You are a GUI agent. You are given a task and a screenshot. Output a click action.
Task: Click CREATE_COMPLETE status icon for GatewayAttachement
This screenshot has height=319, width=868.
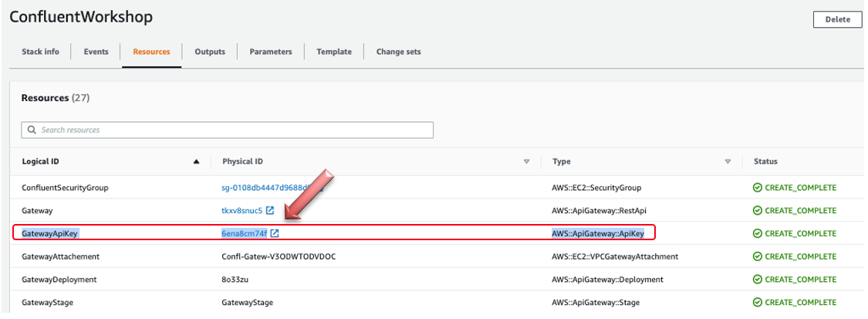[758, 257]
